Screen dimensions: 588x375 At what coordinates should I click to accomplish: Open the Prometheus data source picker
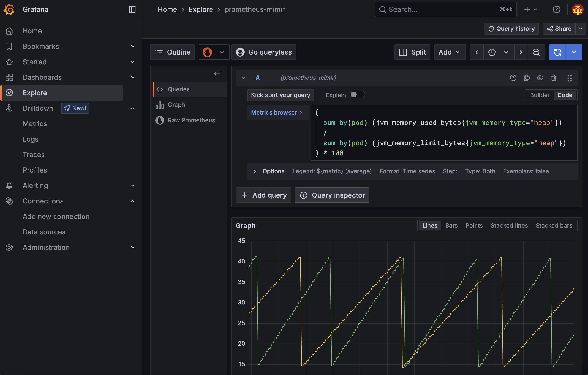(214, 52)
